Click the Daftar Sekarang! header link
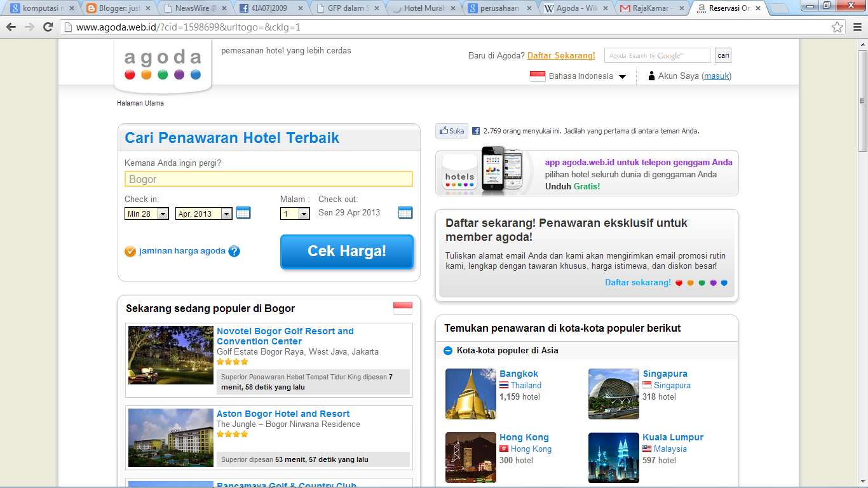Viewport: 868px width, 488px height. coord(561,55)
